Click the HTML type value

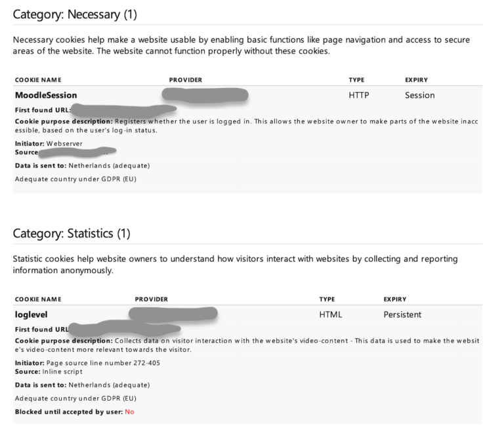point(331,315)
